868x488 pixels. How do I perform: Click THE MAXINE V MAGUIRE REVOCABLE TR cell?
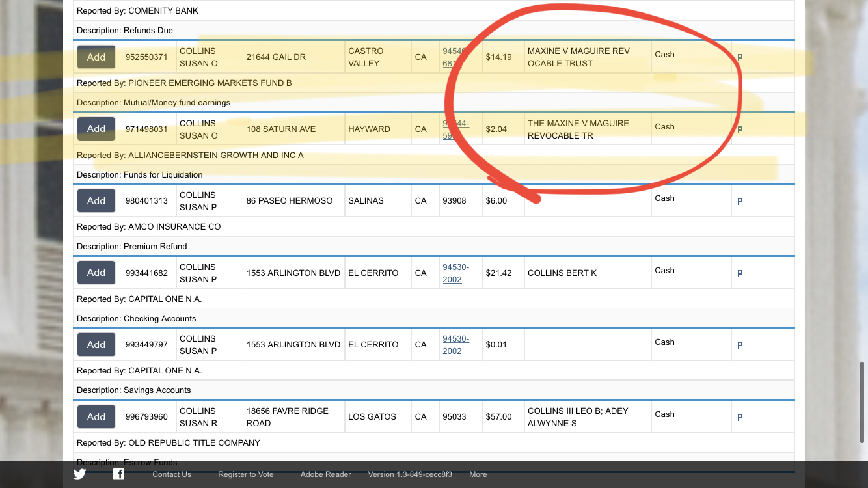[588, 129]
